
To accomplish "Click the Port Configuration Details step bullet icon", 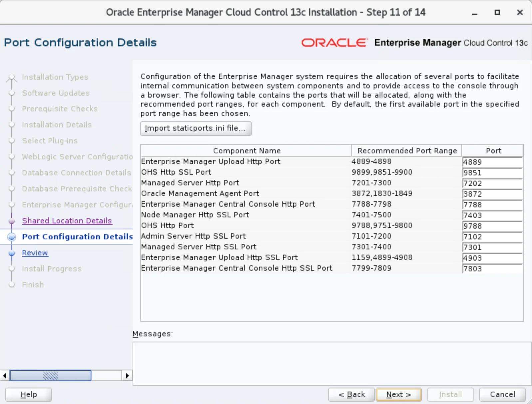I will 12,237.
